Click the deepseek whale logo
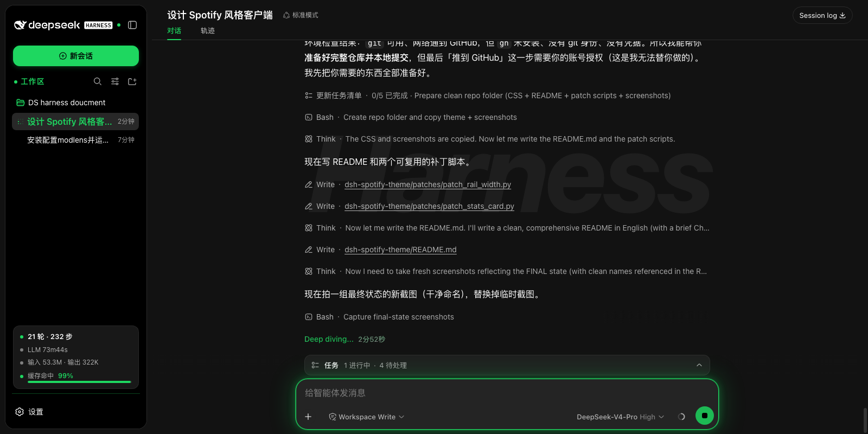Image resolution: width=868 pixels, height=434 pixels. pyautogui.click(x=20, y=25)
